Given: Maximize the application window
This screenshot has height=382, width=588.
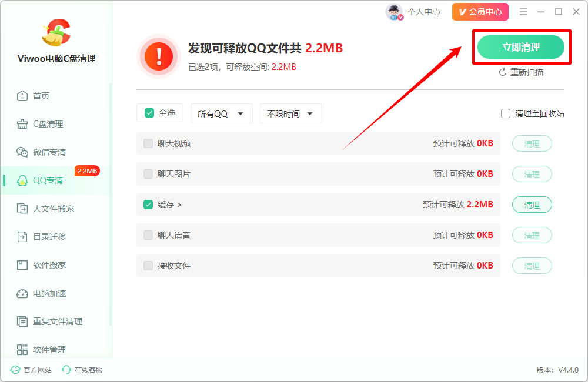Looking at the screenshot, I should [559, 12].
